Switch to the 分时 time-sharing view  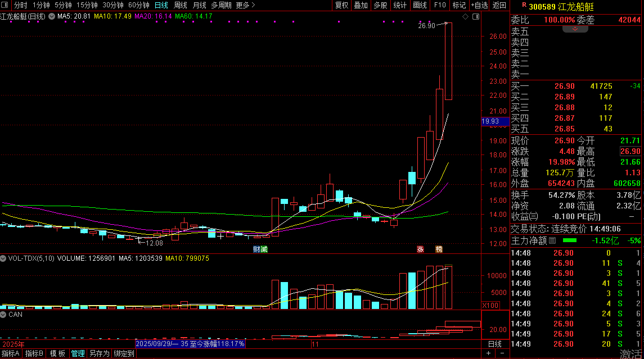pos(21,5)
